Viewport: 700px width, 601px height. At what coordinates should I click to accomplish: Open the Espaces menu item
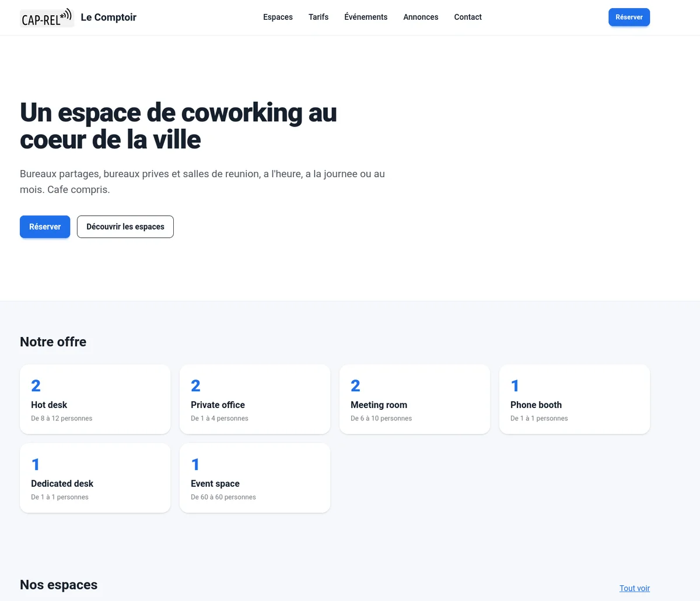pyautogui.click(x=278, y=17)
